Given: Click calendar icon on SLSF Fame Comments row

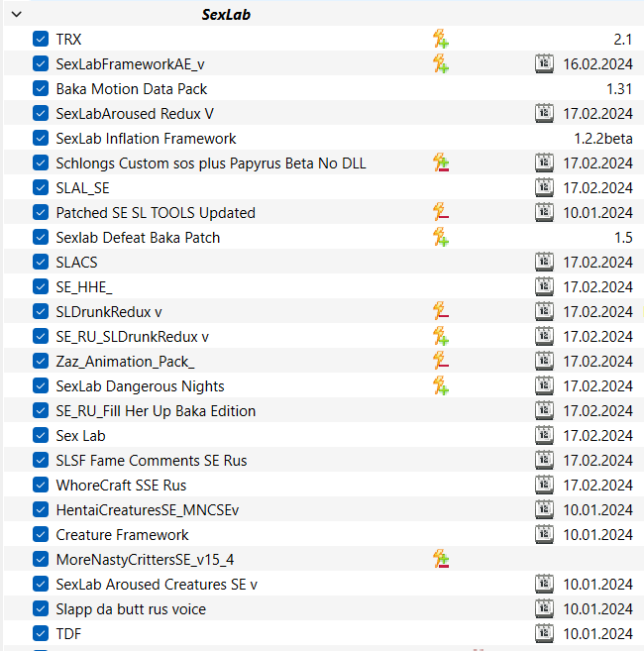Looking at the screenshot, I should coord(544,460).
